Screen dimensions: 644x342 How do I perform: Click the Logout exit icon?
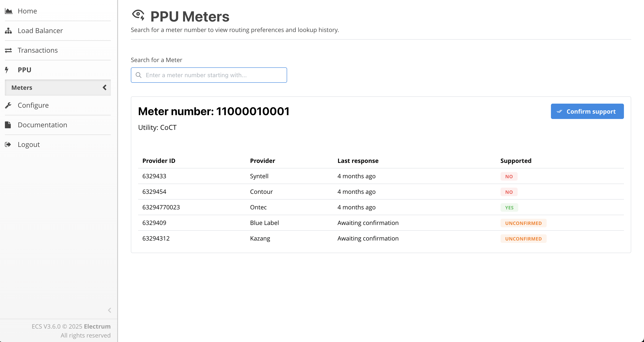coord(8,145)
